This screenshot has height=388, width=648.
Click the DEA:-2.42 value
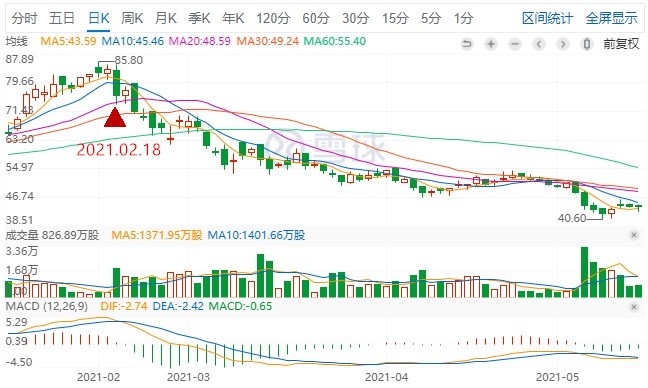click(x=178, y=307)
